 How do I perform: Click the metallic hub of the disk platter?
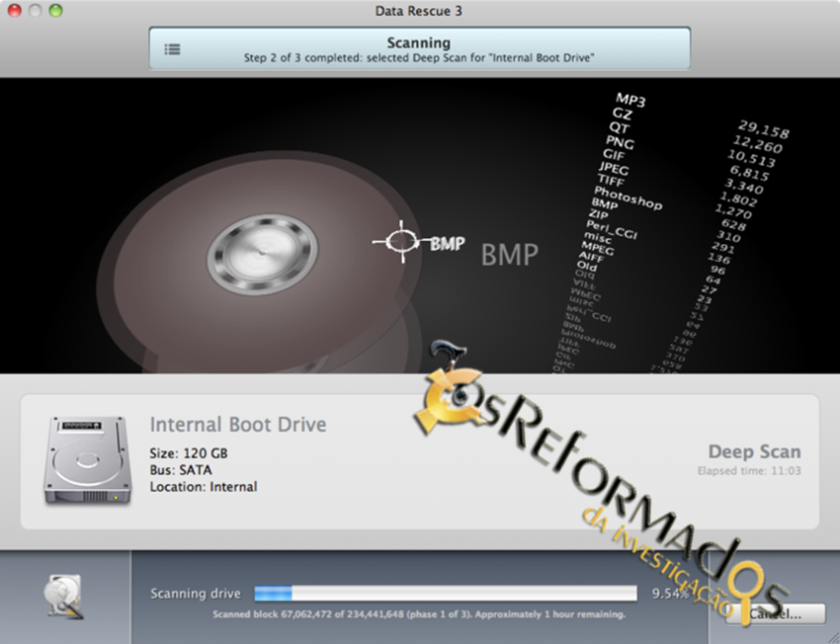tap(261, 251)
